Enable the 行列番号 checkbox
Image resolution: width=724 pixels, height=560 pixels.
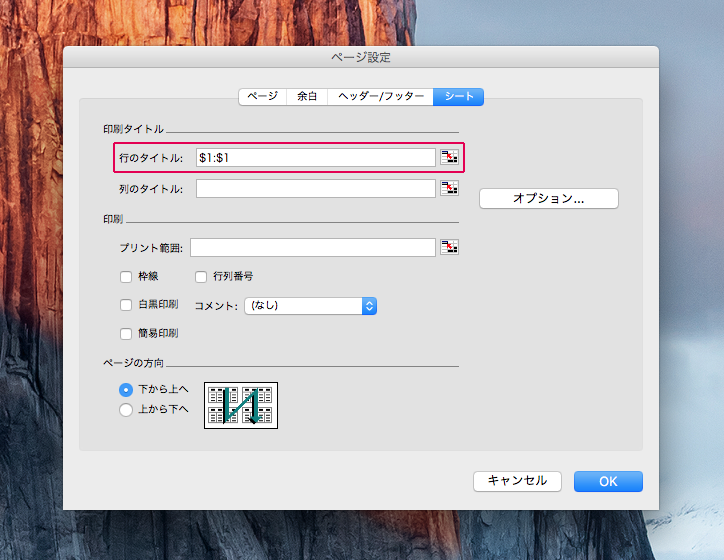click(x=201, y=277)
